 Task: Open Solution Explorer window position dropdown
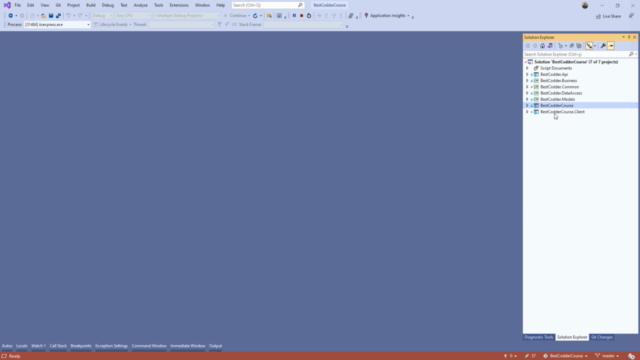623,37
